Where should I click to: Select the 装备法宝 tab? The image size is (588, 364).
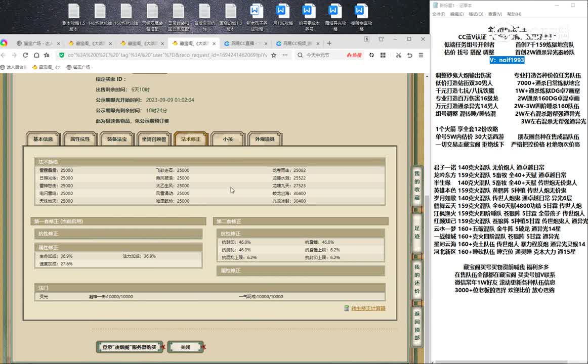coord(117,139)
